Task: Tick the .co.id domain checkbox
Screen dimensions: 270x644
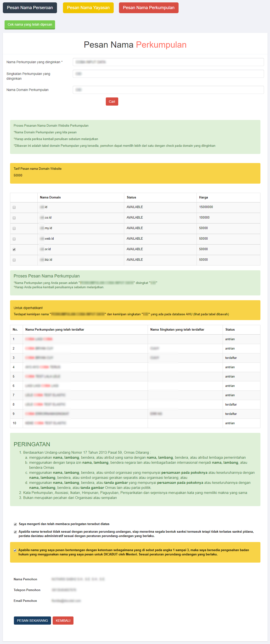Action: 14,218
